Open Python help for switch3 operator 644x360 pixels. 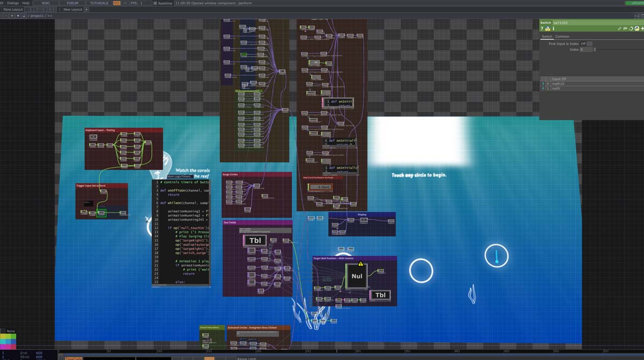547,28
